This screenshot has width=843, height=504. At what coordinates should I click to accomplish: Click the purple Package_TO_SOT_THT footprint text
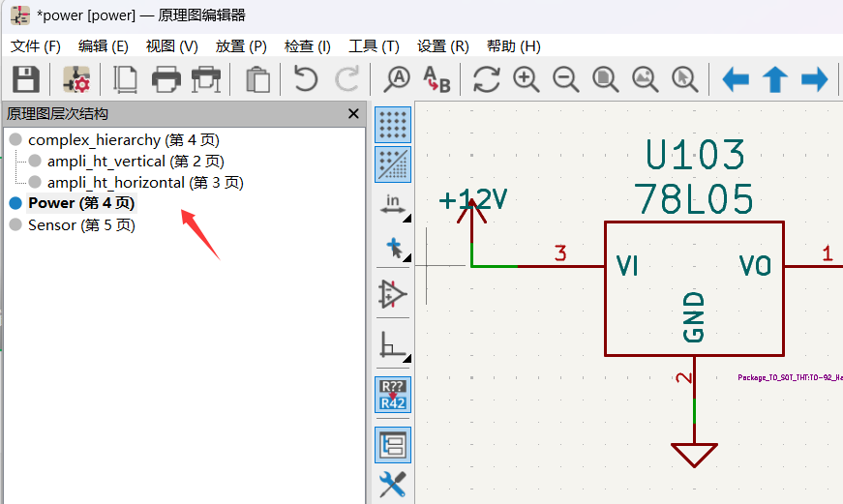coord(790,377)
